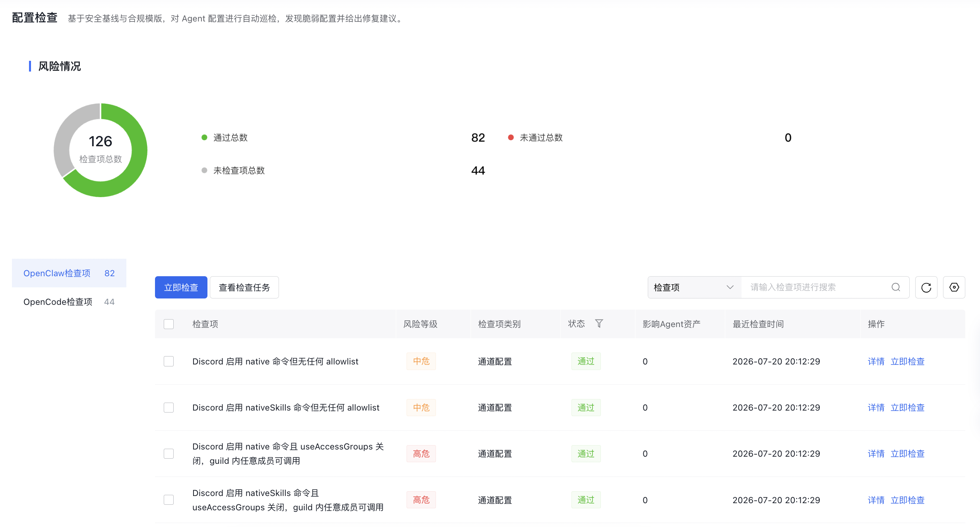This screenshot has width=980, height=527.
Task: Select the OpenClaw检查项 tab
Action: pyautogui.click(x=69, y=273)
